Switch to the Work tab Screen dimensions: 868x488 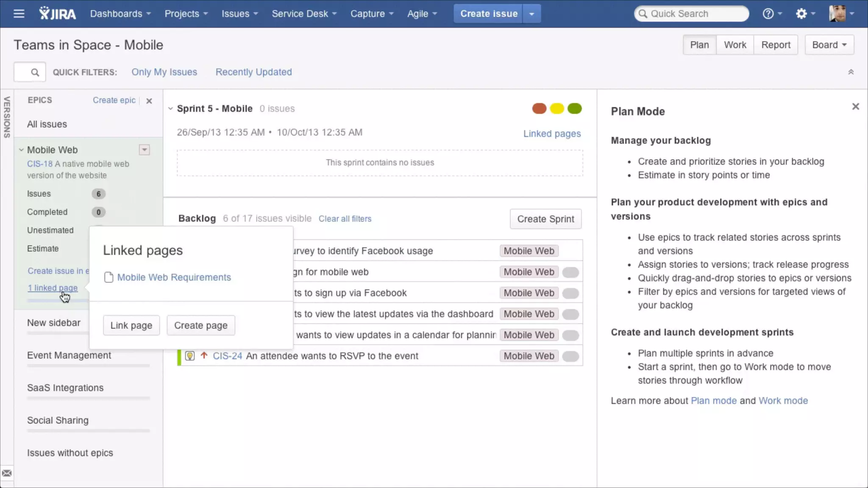pyautogui.click(x=735, y=45)
